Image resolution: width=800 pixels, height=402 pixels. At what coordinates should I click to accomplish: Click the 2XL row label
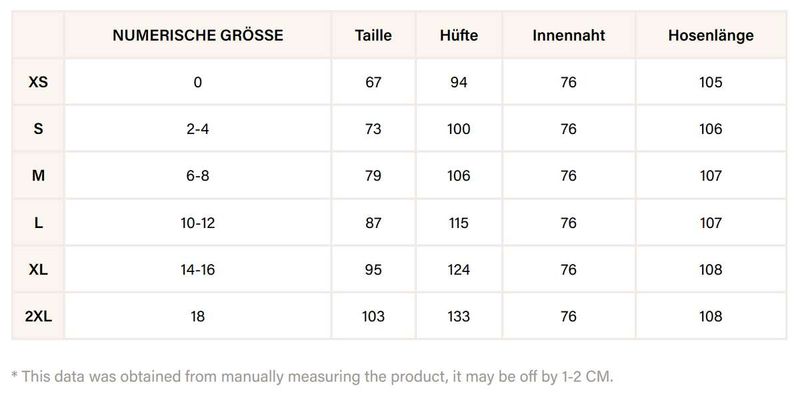(x=38, y=317)
